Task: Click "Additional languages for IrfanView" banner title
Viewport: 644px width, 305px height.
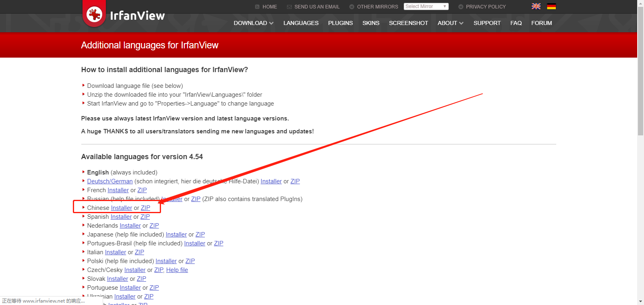Action: click(x=150, y=45)
